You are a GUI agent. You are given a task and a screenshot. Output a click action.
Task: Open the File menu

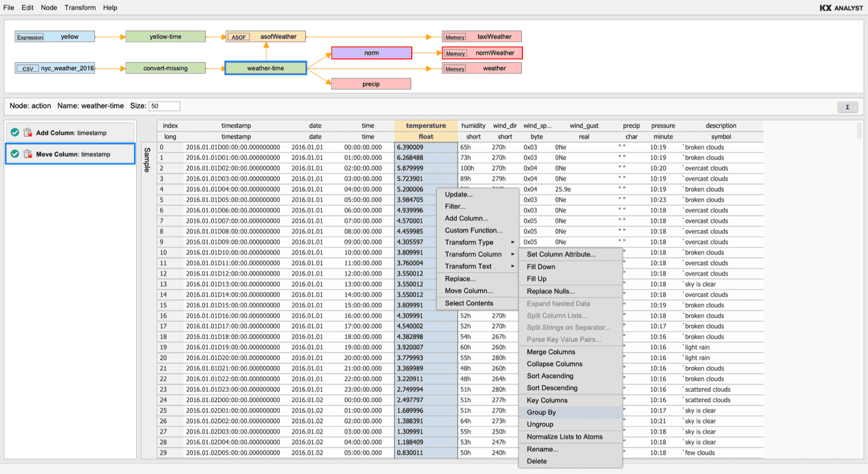click(x=9, y=8)
